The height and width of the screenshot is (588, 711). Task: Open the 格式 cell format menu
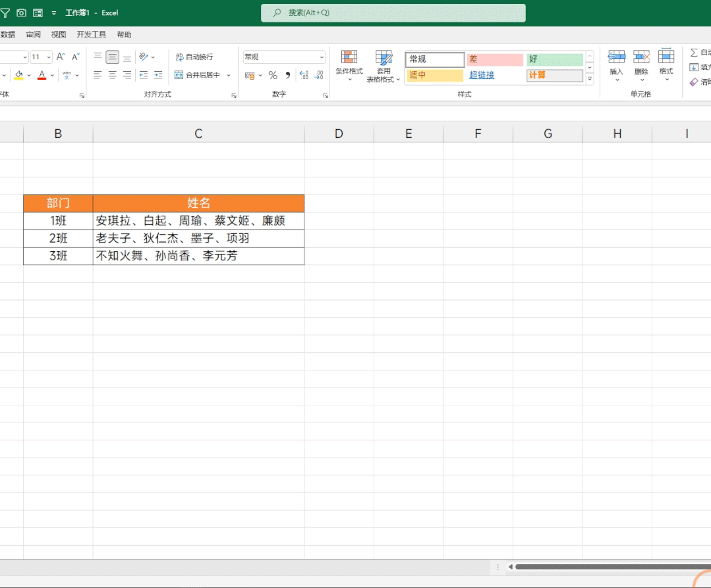[666, 65]
